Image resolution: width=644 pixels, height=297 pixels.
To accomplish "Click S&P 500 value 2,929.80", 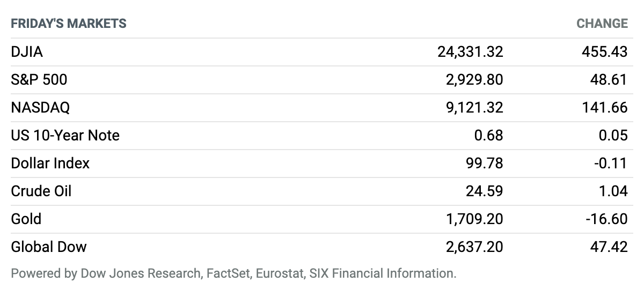I will [475, 80].
